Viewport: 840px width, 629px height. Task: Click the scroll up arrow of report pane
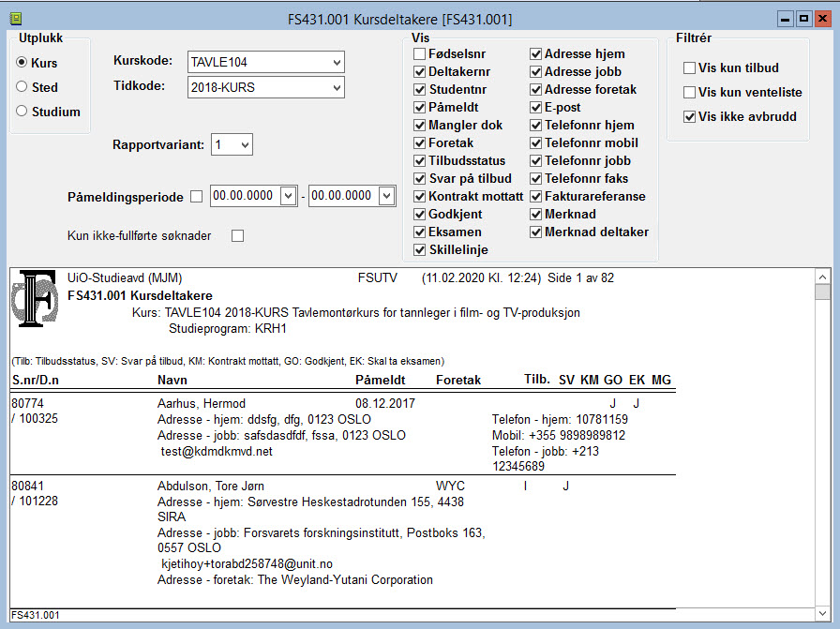pos(823,277)
